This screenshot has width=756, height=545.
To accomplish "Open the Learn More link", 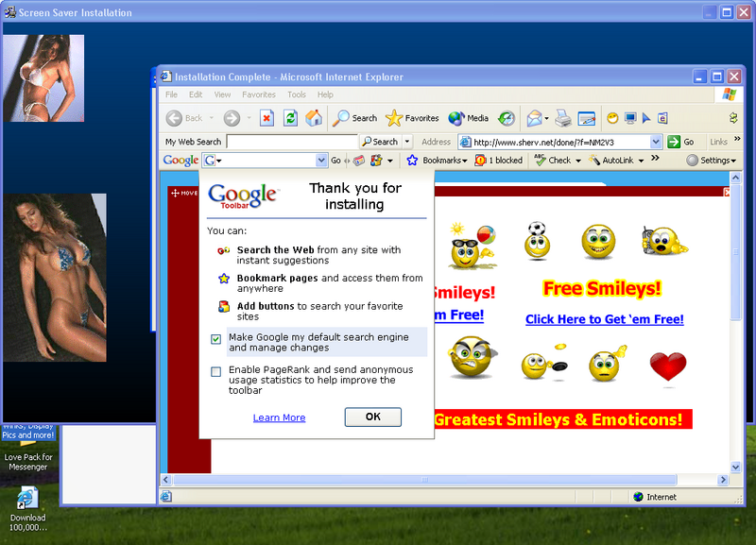I will 279,417.
